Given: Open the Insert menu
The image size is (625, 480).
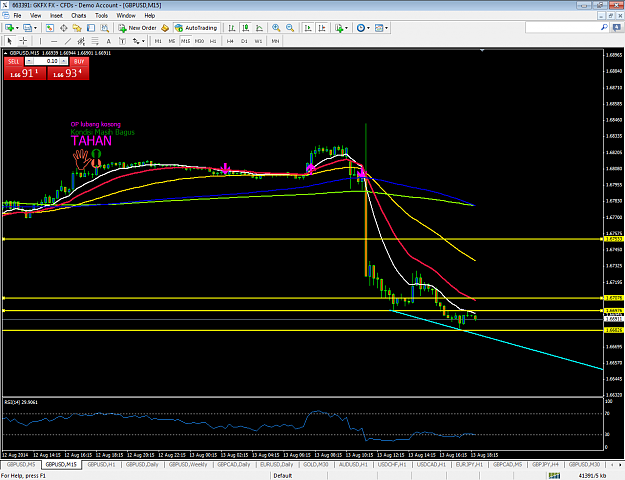Looking at the screenshot, I should pyautogui.click(x=56, y=16).
